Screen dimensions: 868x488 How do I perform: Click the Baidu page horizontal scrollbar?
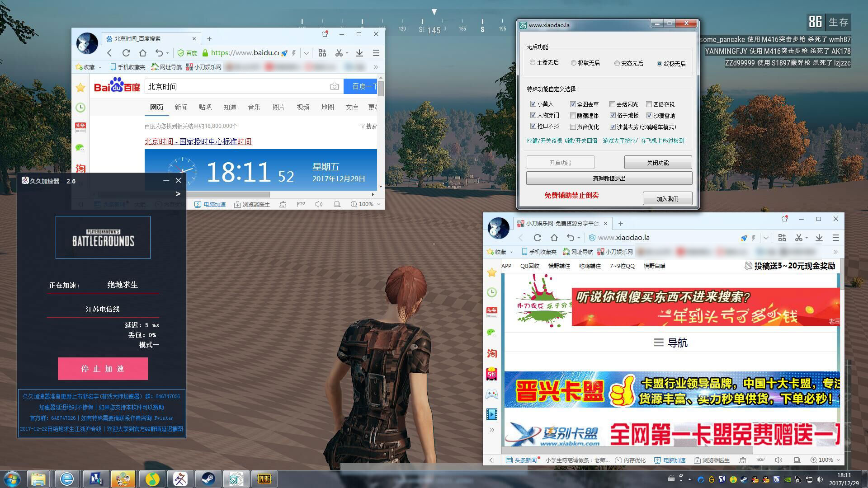click(x=184, y=194)
